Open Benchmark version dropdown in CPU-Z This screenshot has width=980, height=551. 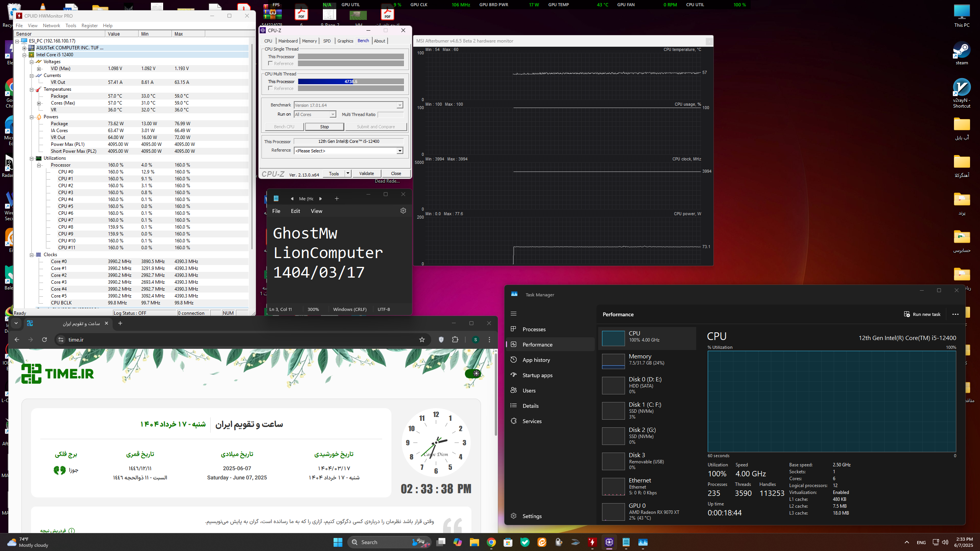[x=399, y=105]
